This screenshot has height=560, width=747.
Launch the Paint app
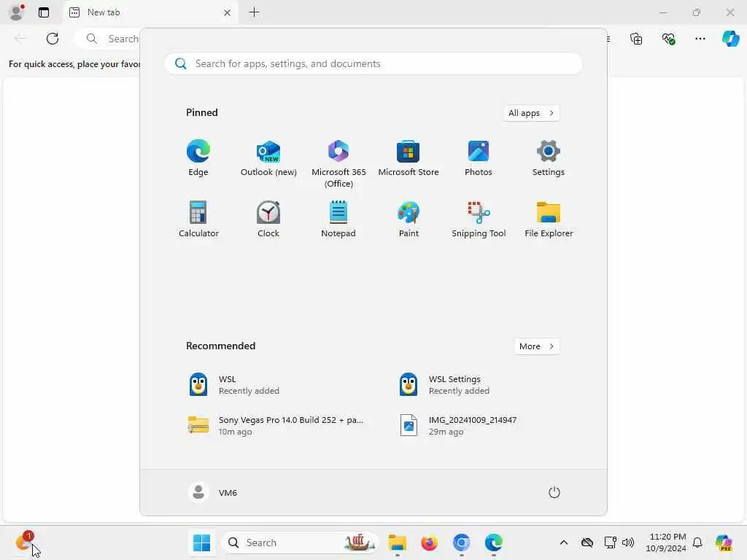[409, 219]
